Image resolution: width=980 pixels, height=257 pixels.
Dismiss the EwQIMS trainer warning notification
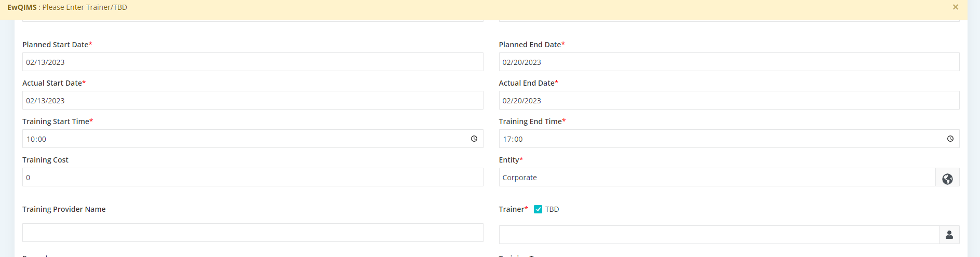pyautogui.click(x=955, y=7)
